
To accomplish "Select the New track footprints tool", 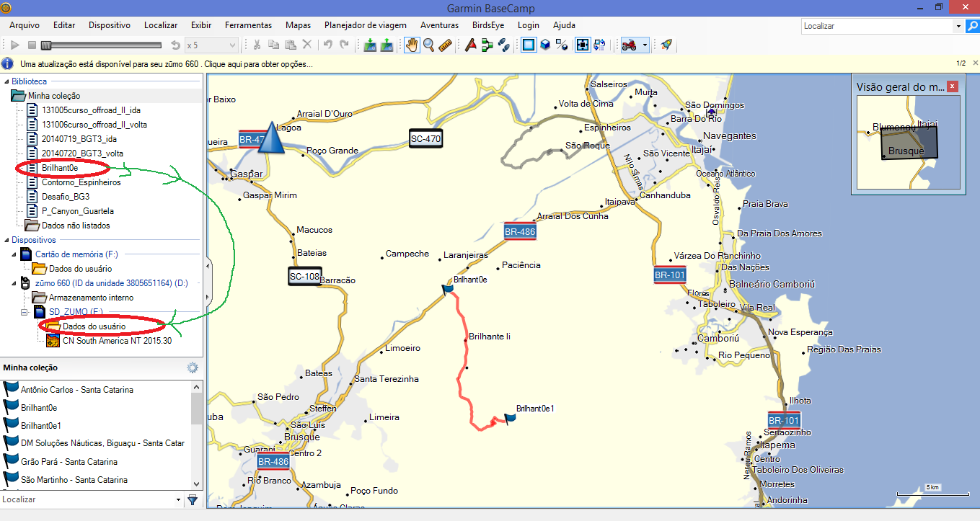I will [x=503, y=45].
